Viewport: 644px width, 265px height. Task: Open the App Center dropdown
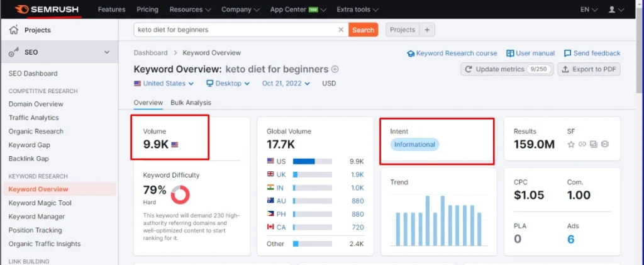tap(298, 9)
